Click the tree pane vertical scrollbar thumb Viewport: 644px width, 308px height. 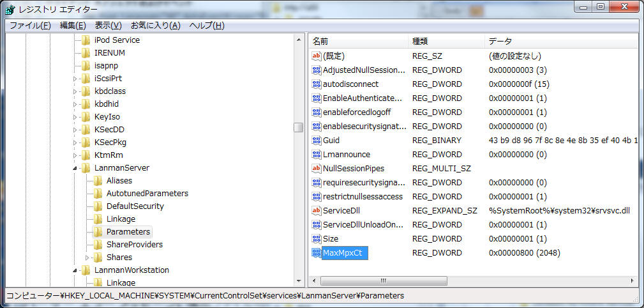(x=298, y=127)
